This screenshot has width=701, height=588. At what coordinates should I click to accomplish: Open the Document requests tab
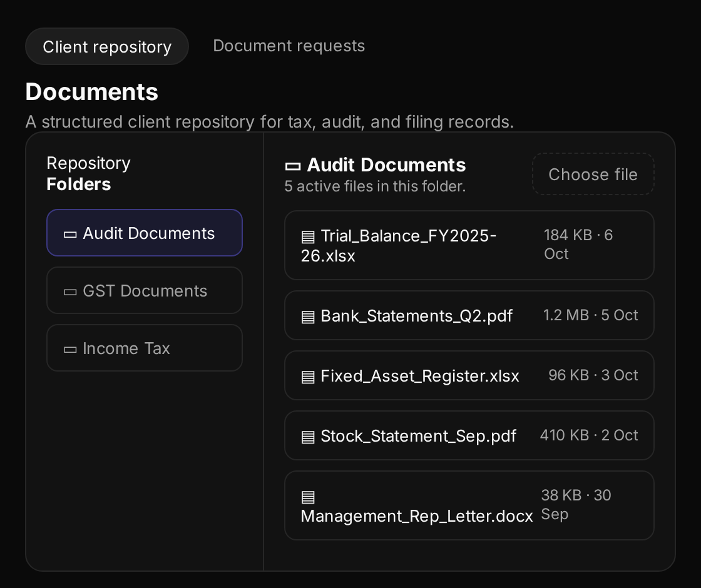pos(289,46)
